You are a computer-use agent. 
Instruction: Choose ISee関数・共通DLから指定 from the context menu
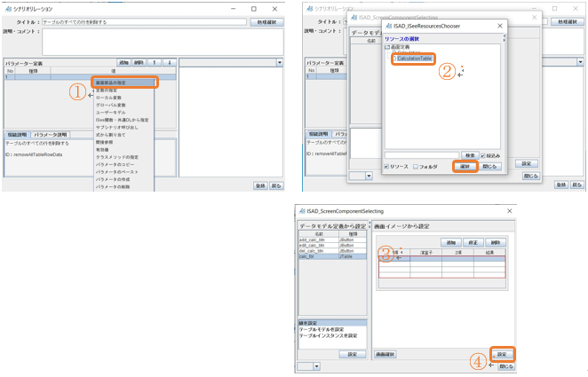(123, 120)
